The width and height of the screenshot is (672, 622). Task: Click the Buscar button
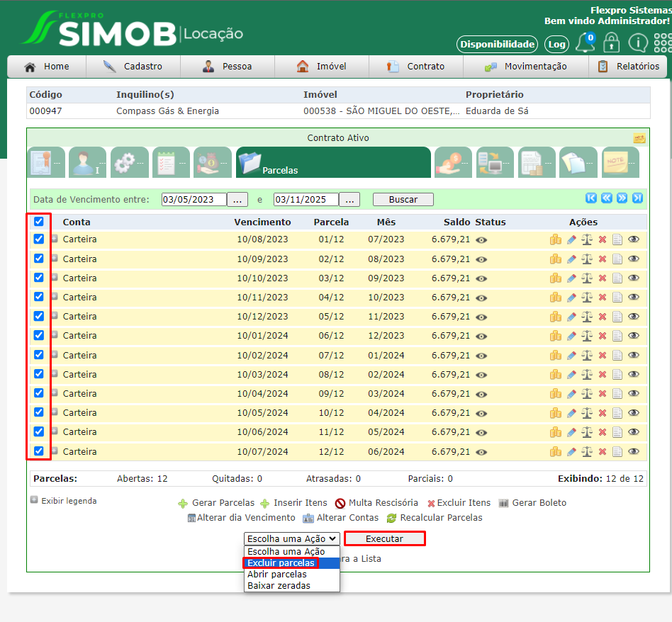tap(403, 200)
